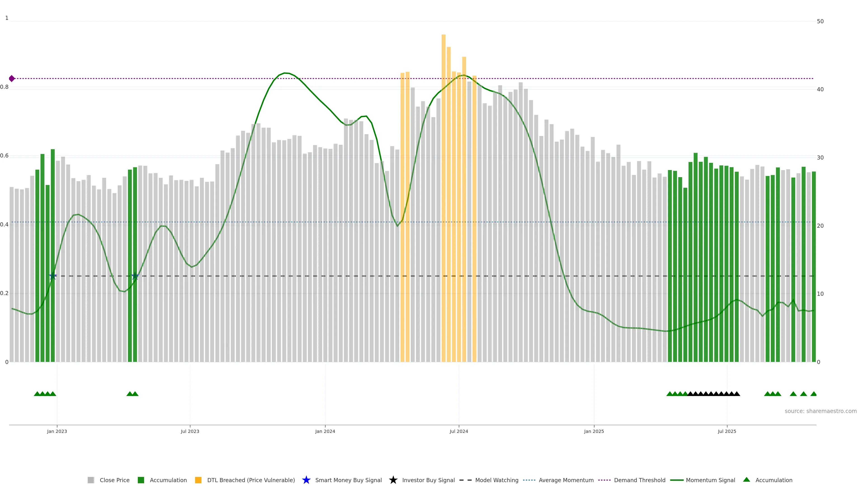Viewport: 868px width, 488px height.
Task: Click the black Investor Buy Signal star icon
Action: pos(393,480)
